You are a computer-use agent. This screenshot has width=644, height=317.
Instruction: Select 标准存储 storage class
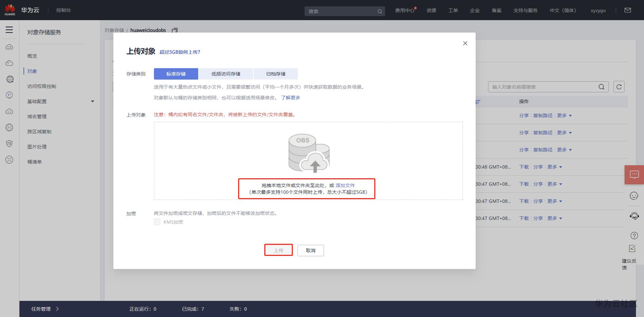(x=176, y=74)
